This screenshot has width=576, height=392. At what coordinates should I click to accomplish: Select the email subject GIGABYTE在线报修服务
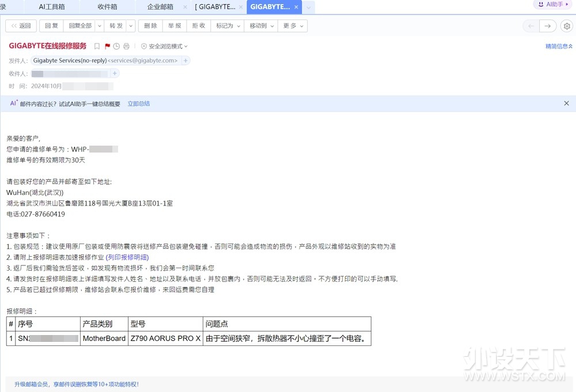tap(47, 46)
